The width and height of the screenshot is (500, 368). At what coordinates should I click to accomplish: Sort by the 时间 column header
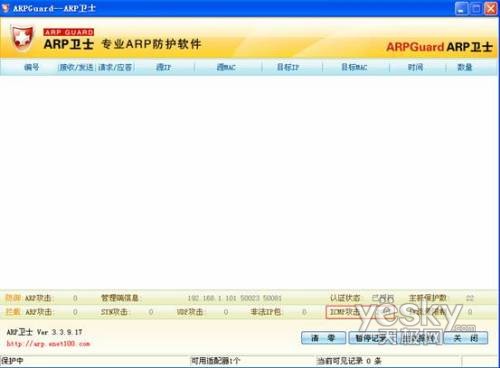tap(415, 67)
